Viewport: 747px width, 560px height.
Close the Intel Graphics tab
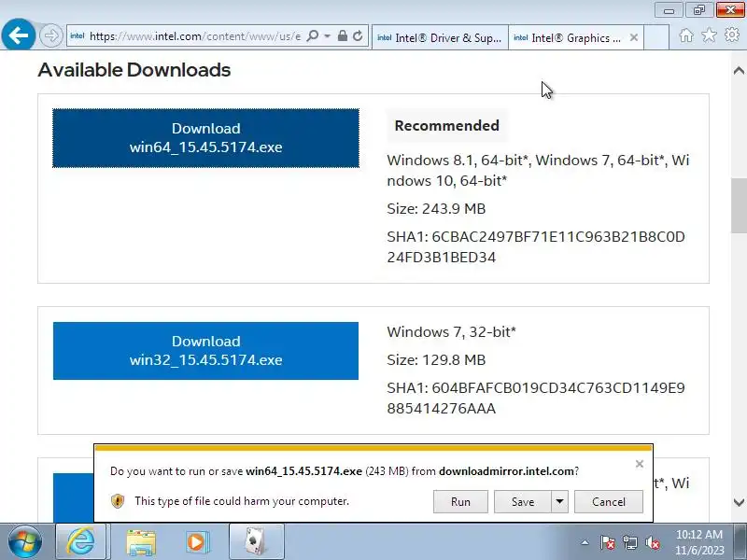pos(634,37)
